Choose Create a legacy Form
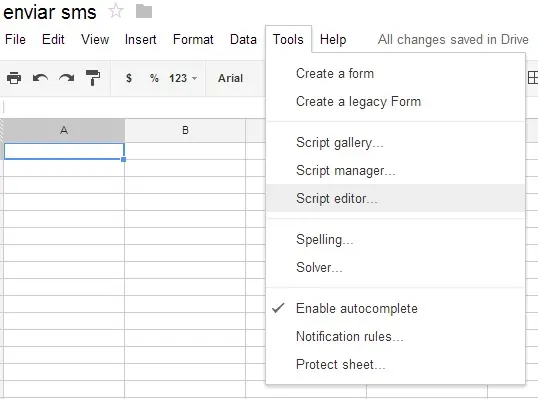This screenshot has width=538, height=399. coord(395,102)
